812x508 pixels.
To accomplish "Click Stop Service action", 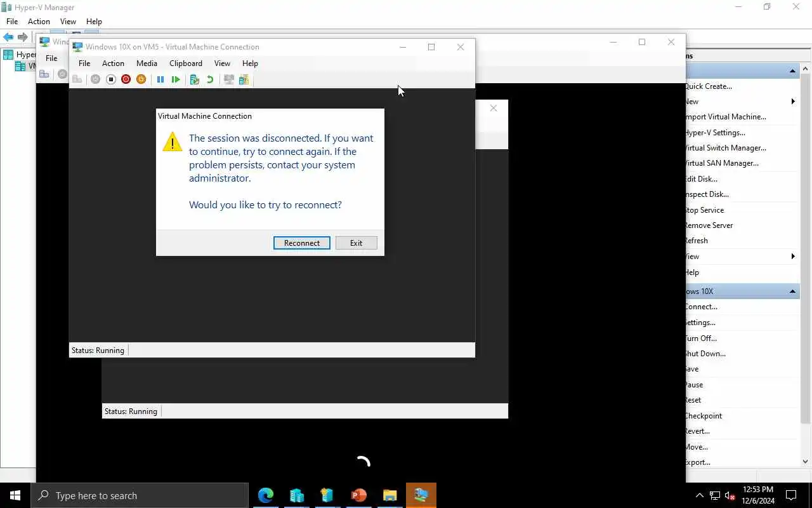I will tap(705, 210).
